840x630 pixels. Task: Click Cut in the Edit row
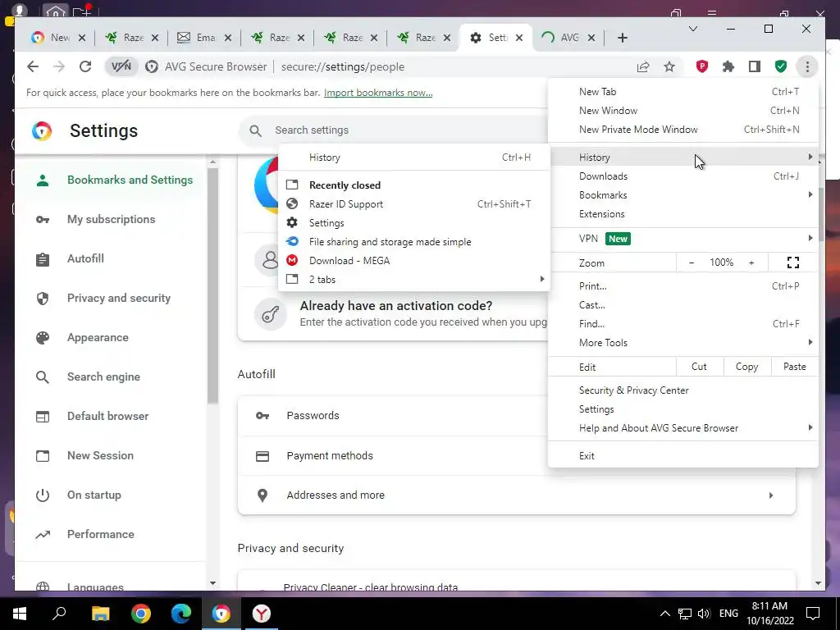click(699, 367)
